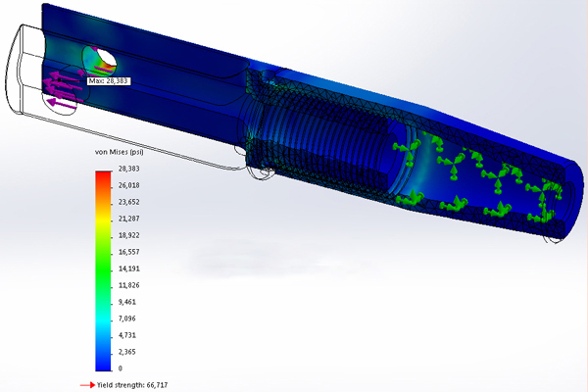The height and width of the screenshot is (392, 588).
Task: Select the 0 minimum legend value
Action: (119, 367)
